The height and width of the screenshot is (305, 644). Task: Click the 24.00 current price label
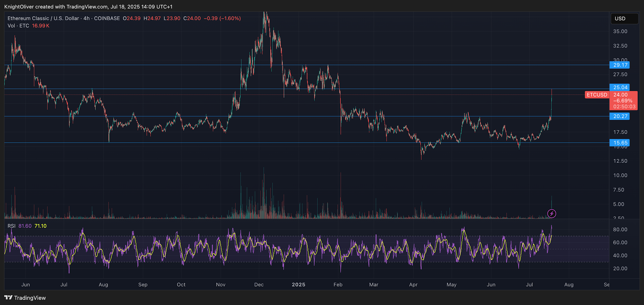tap(620, 95)
